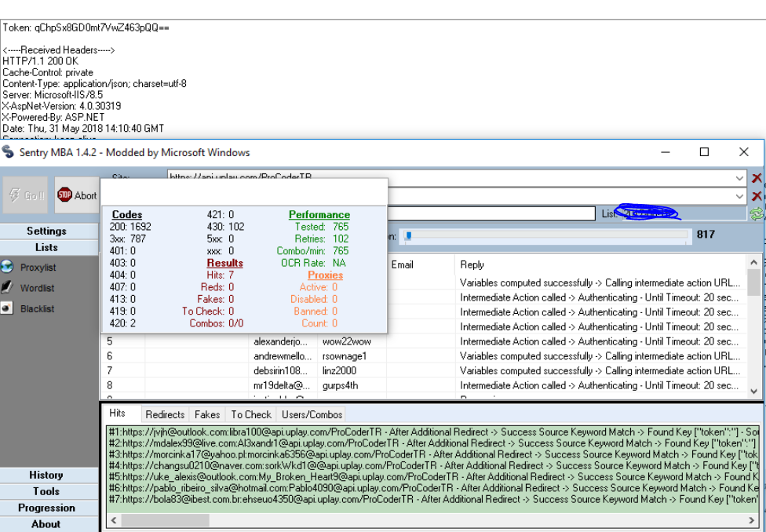Click the Results heading in stats popup

tap(224, 264)
